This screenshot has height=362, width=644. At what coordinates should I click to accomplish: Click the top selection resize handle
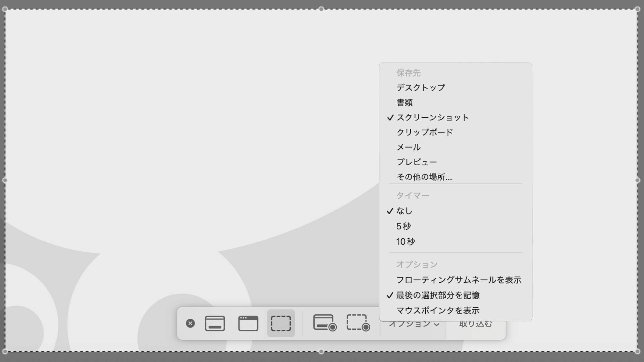pyautogui.click(x=322, y=9)
